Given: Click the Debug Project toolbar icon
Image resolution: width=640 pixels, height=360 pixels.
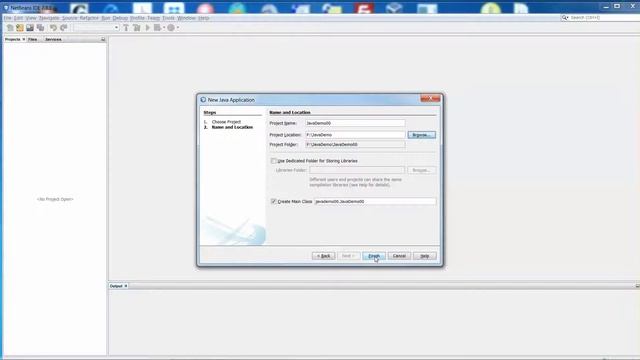Looking at the screenshot, I should coord(157,28).
